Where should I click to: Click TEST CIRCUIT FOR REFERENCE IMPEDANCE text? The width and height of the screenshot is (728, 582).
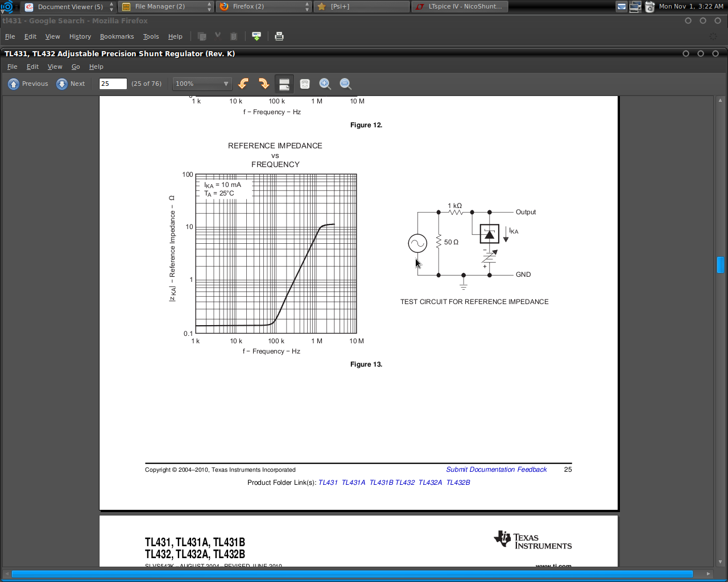(474, 302)
